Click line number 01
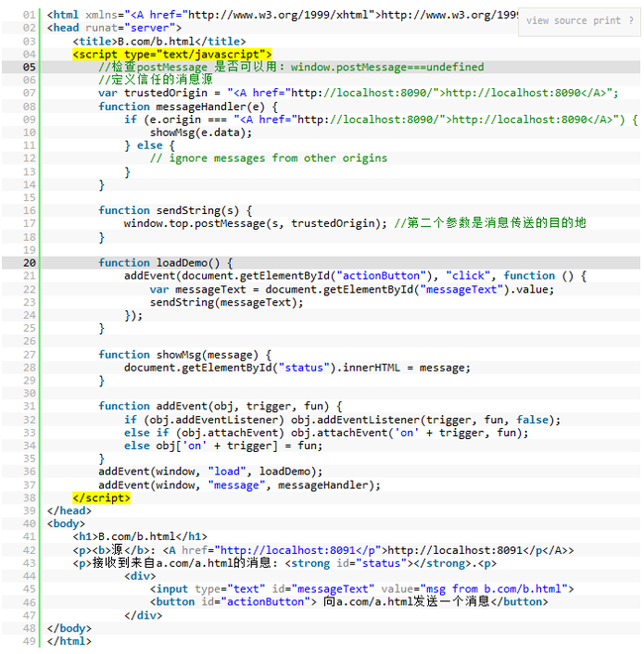This screenshot has height=654, width=644. click(x=29, y=15)
